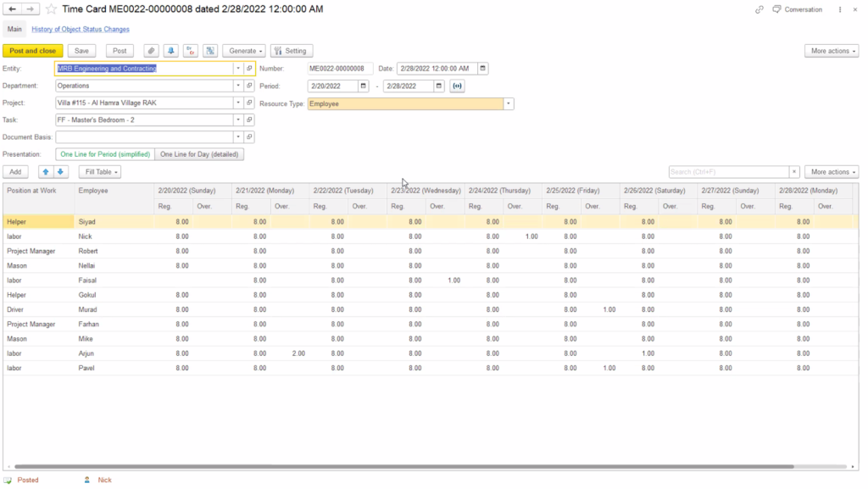Image resolution: width=868 pixels, height=489 pixels.
Task: Click the Employee column header
Action: pos(114,191)
